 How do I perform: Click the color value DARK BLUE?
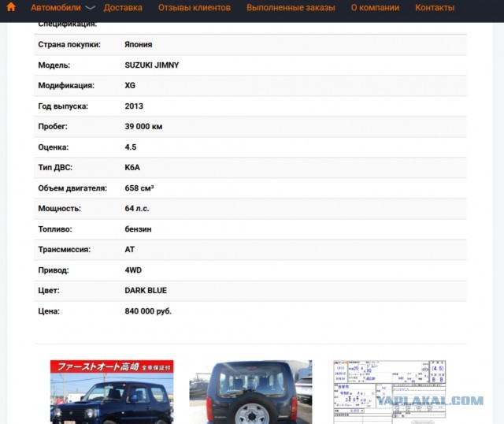coord(146,291)
